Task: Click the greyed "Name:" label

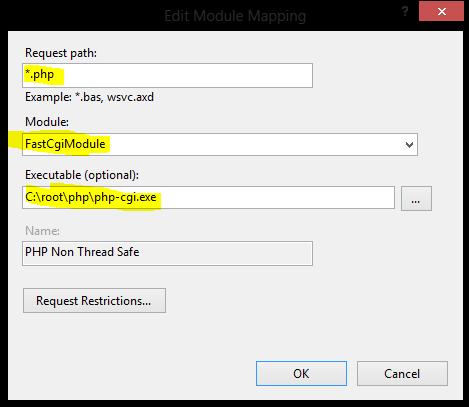Action: coord(42,231)
